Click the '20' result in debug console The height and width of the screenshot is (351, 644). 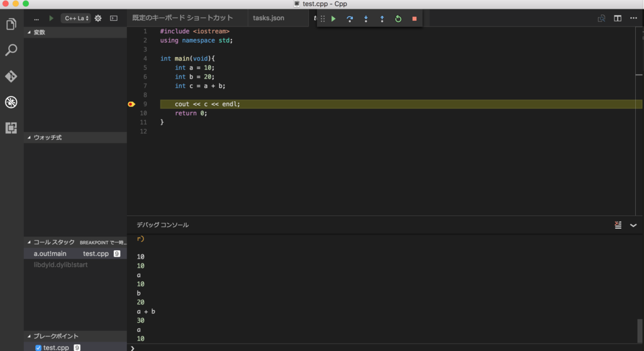[140, 303]
